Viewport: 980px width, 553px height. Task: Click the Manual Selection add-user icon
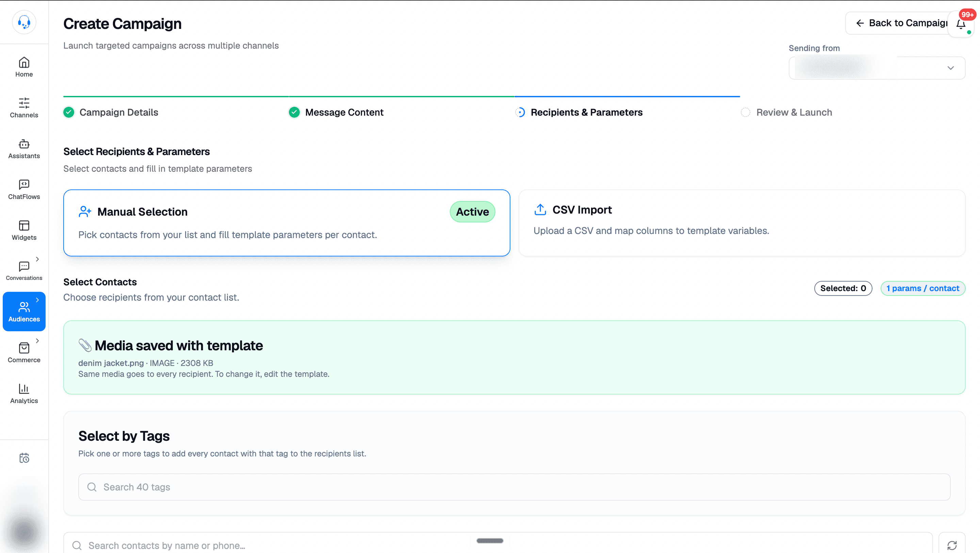point(85,212)
